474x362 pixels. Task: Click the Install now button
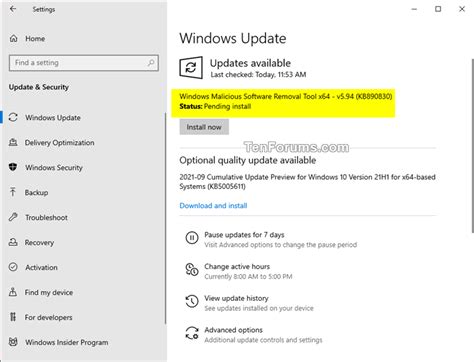pyautogui.click(x=204, y=127)
